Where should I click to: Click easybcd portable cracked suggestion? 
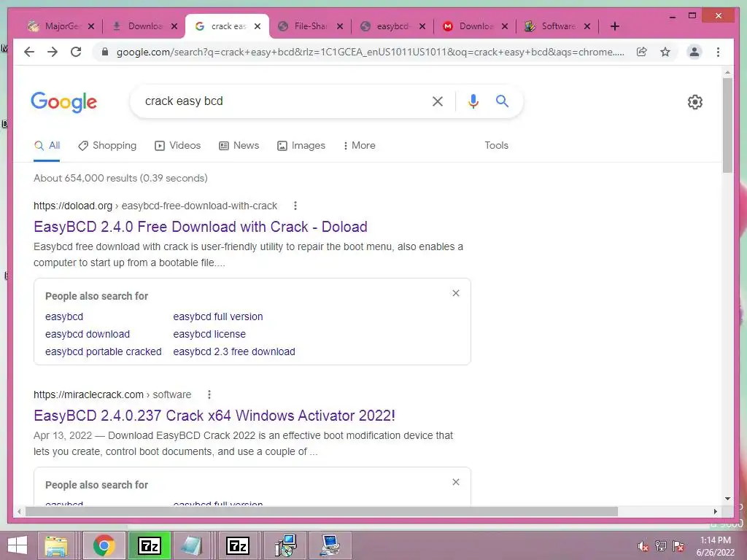pos(104,352)
